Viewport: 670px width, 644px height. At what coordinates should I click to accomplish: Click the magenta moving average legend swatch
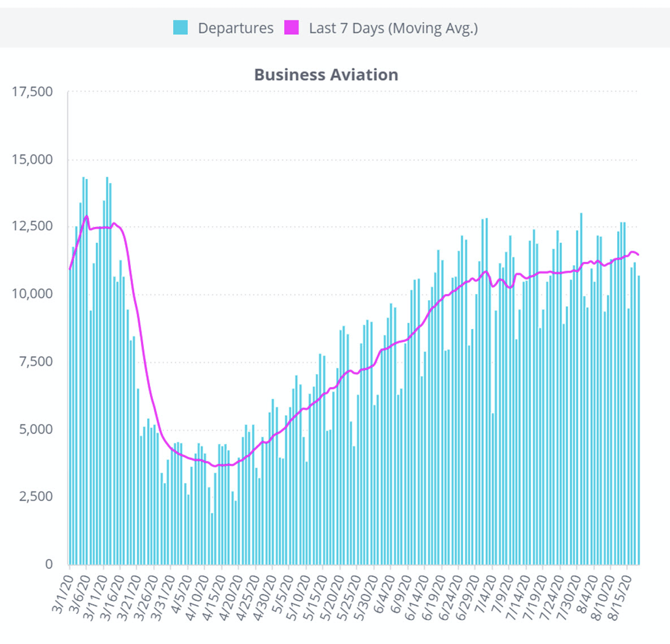pos(291,28)
